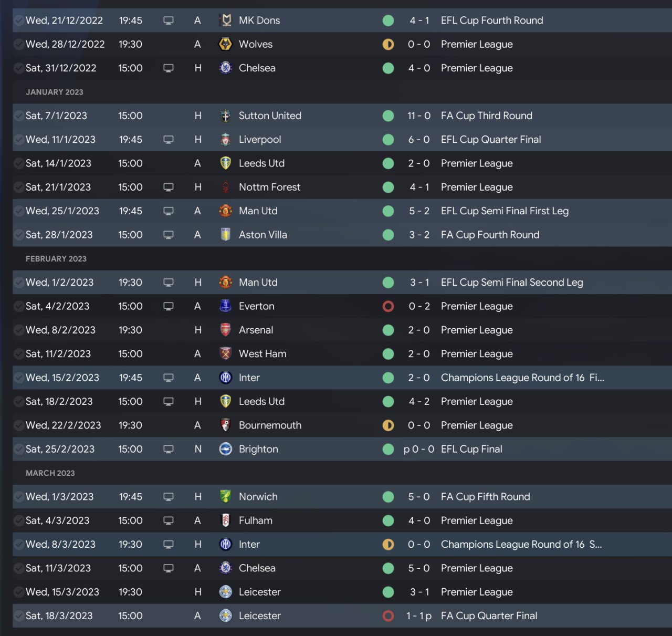Toggle the checkmark for Sat, 25/2/2023 fixture
The height and width of the screenshot is (636, 672).
point(18,449)
